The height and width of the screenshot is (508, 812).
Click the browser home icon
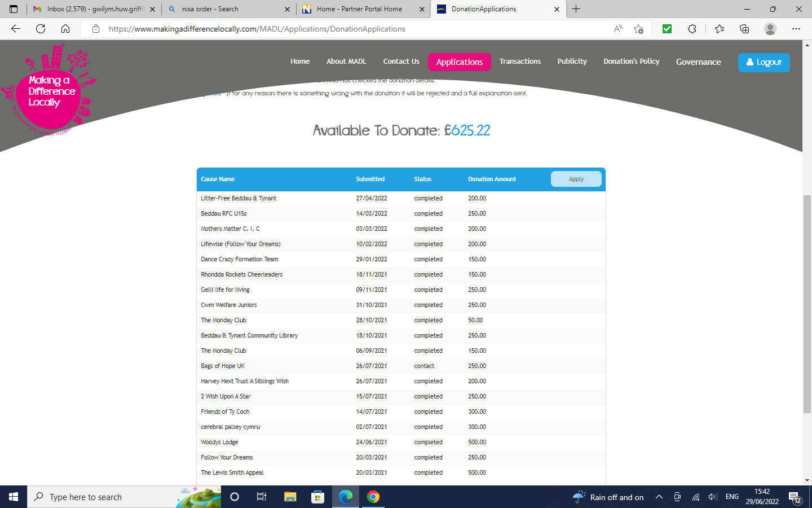(x=65, y=29)
